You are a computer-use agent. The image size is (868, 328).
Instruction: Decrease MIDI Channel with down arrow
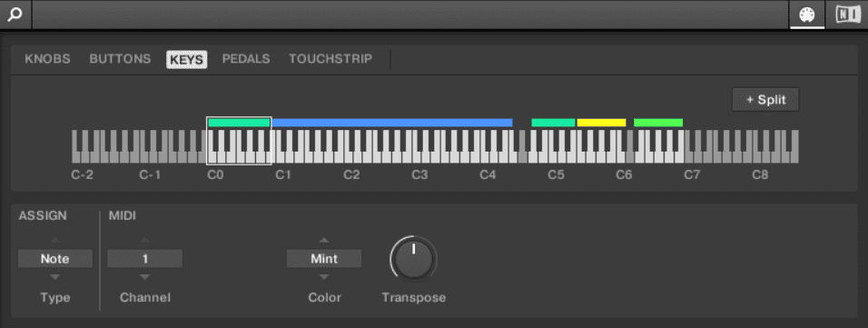point(144,277)
